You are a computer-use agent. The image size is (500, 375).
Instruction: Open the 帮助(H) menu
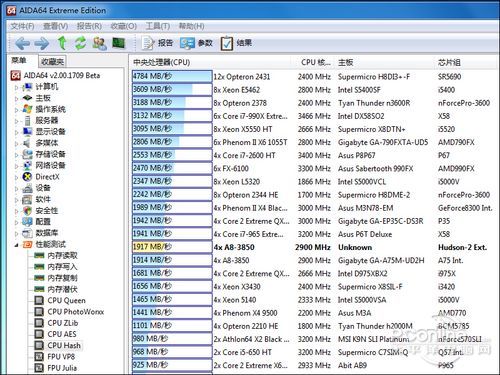(x=191, y=26)
